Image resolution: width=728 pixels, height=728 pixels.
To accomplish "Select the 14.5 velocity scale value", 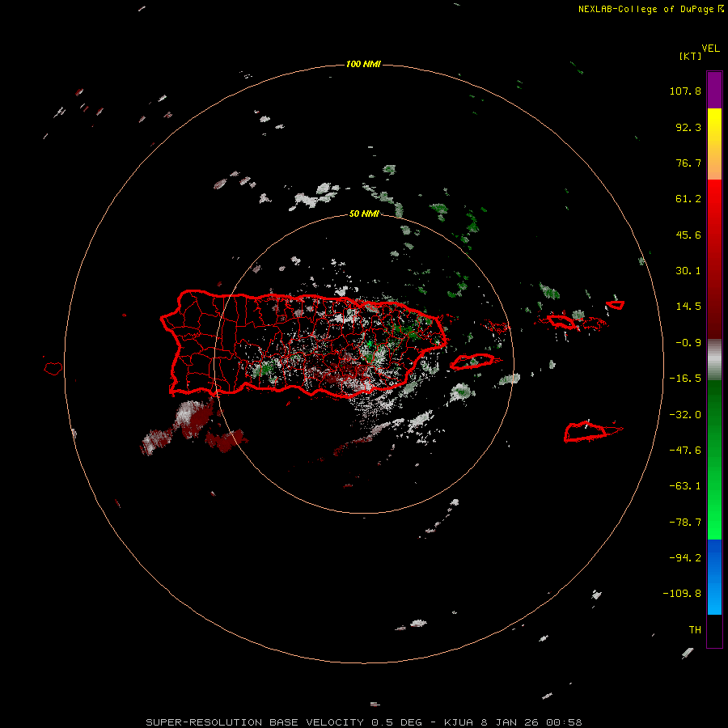I will [688, 307].
